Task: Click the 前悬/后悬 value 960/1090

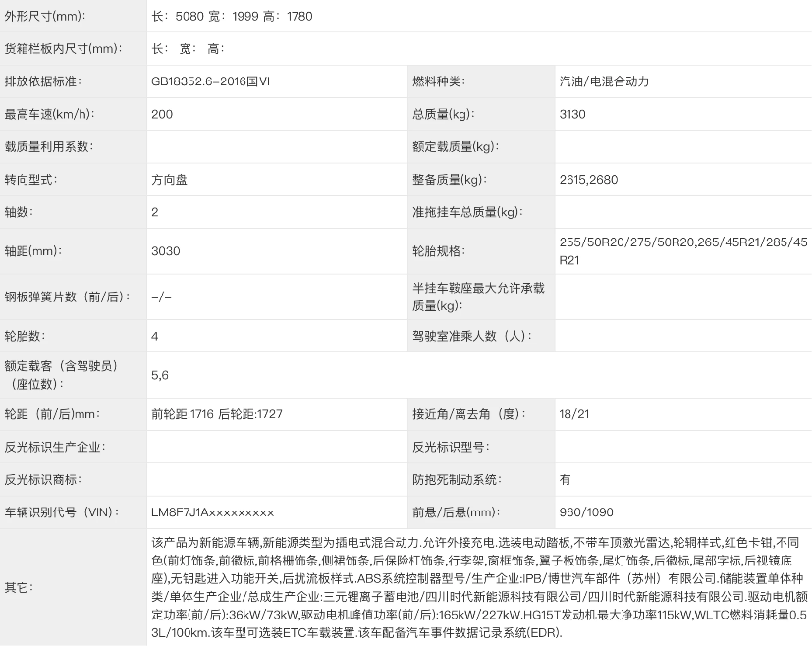Action: tap(579, 511)
